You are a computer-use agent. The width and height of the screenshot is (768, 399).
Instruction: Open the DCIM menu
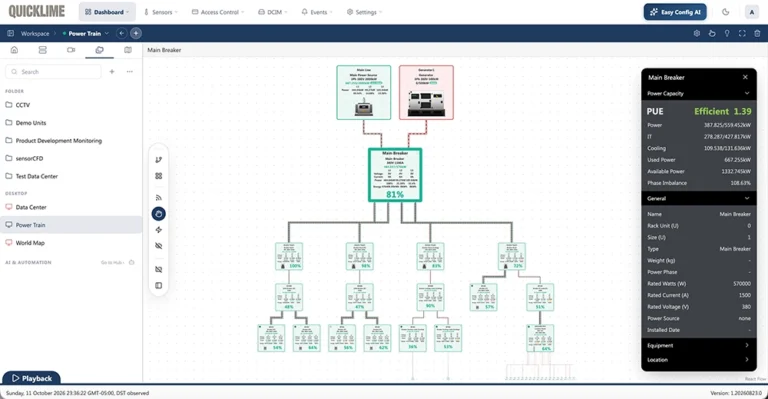[x=273, y=12]
